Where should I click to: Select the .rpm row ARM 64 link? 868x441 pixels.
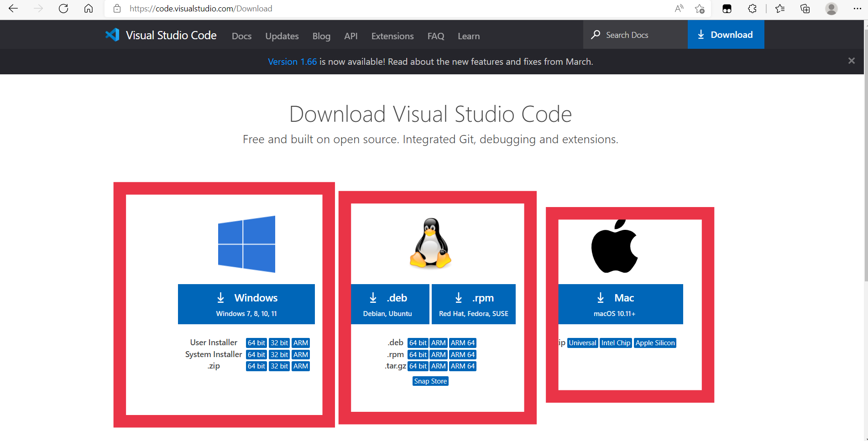(x=463, y=355)
